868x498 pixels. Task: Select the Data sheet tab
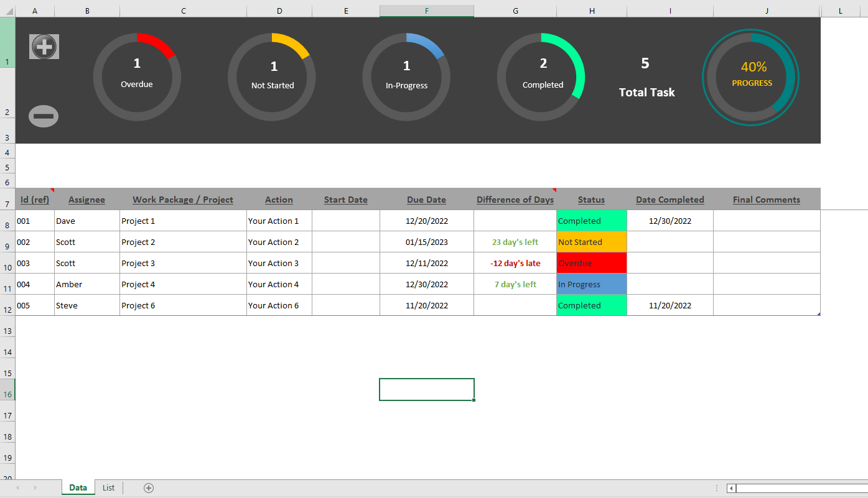coord(78,488)
